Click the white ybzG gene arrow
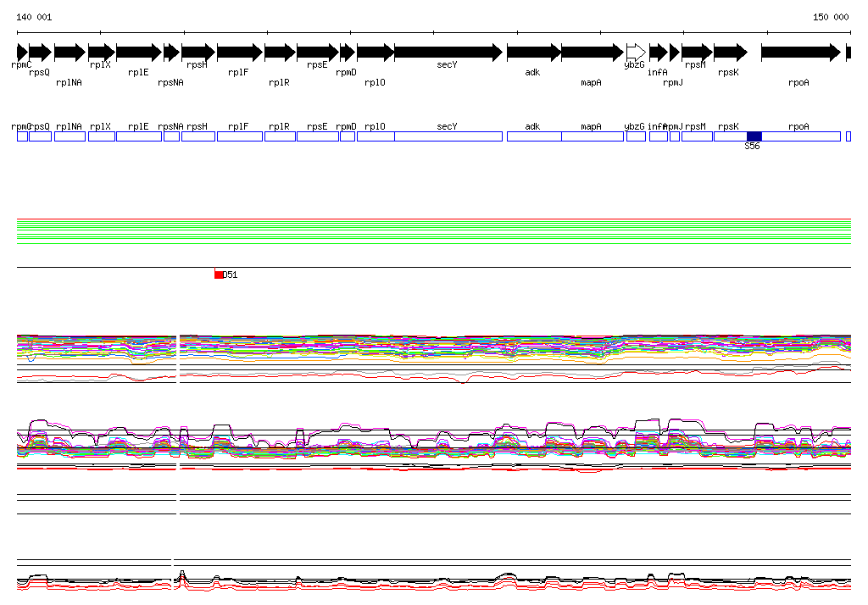The height and width of the screenshot is (605, 868). (x=636, y=53)
